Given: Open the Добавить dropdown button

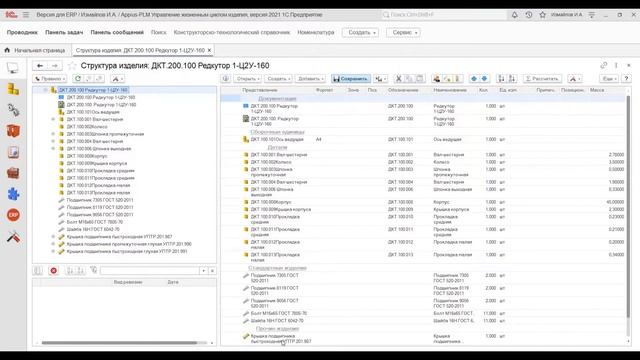Looking at the screenshot, I should (311, 79).
